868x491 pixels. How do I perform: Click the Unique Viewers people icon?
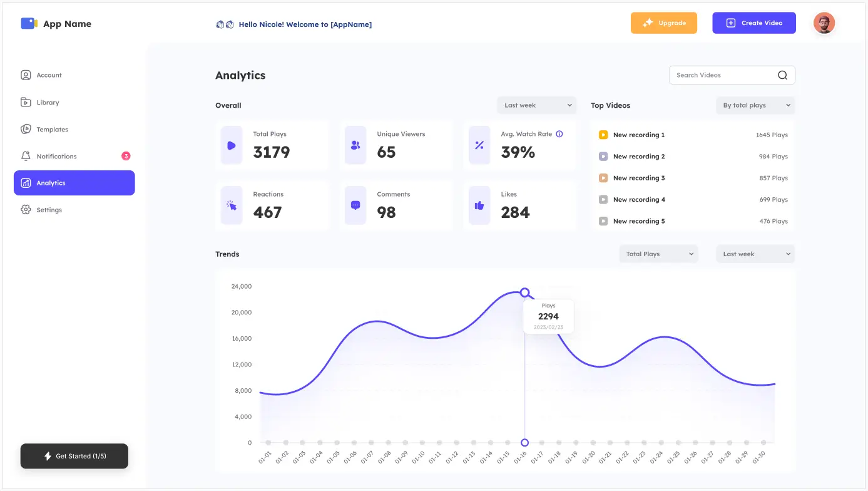(355, 145)
